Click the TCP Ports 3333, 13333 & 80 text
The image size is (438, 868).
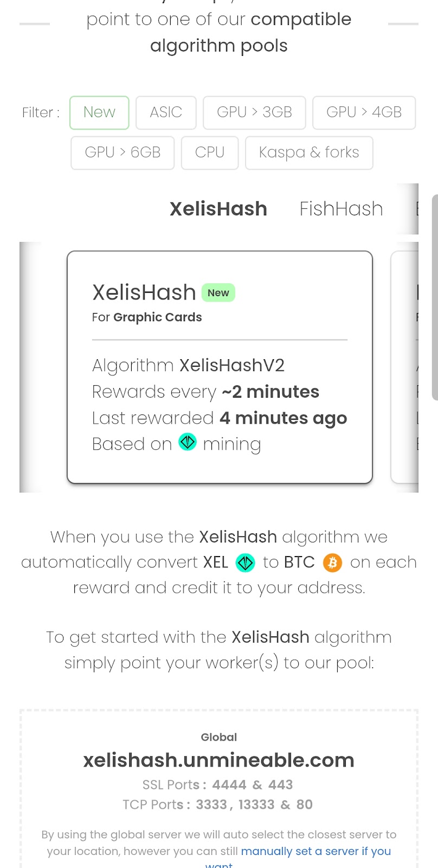(218, 805)
